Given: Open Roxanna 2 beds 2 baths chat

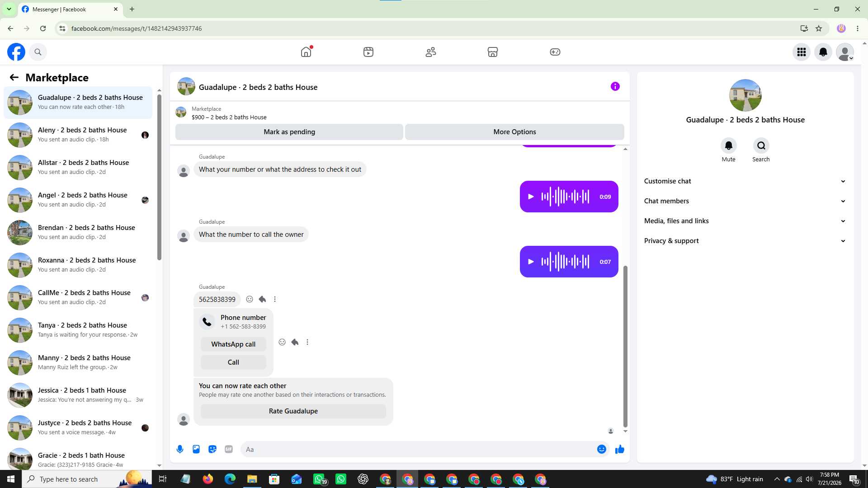Looking at the screenshot, I should point(78,265).
